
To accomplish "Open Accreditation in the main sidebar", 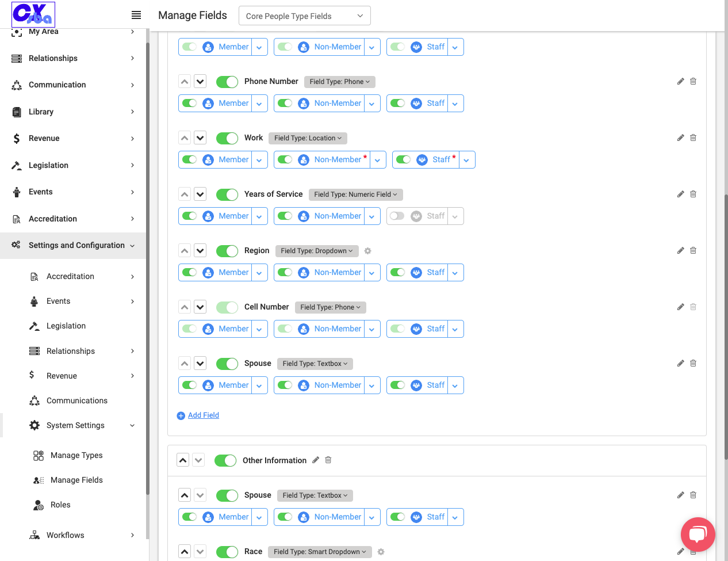I will tap(72, 219).
